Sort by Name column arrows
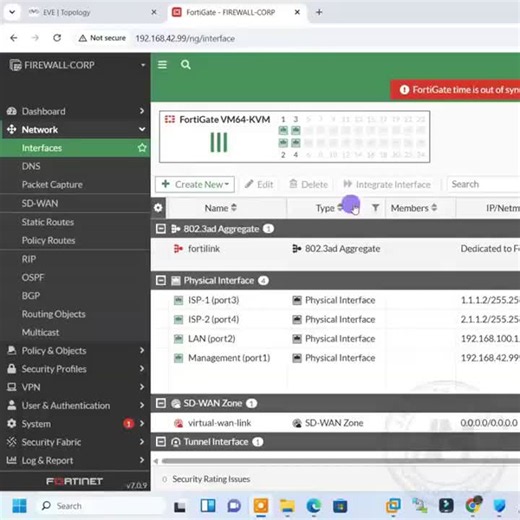This screenshot has width=520, height=520. pos(234,208)
